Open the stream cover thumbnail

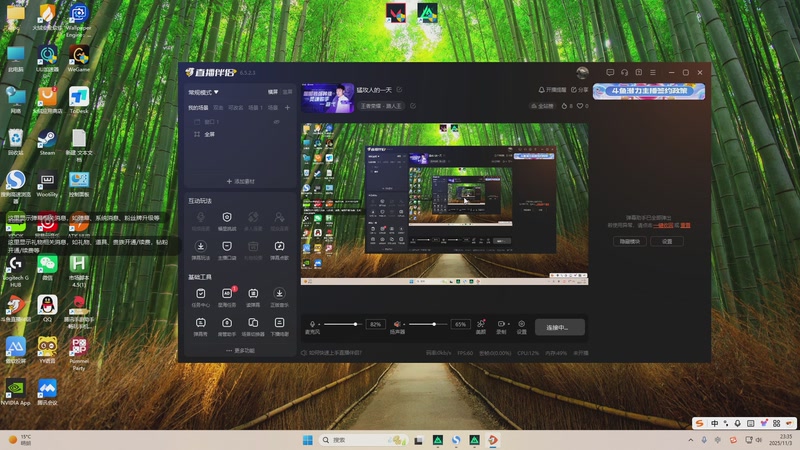[328, 98]
